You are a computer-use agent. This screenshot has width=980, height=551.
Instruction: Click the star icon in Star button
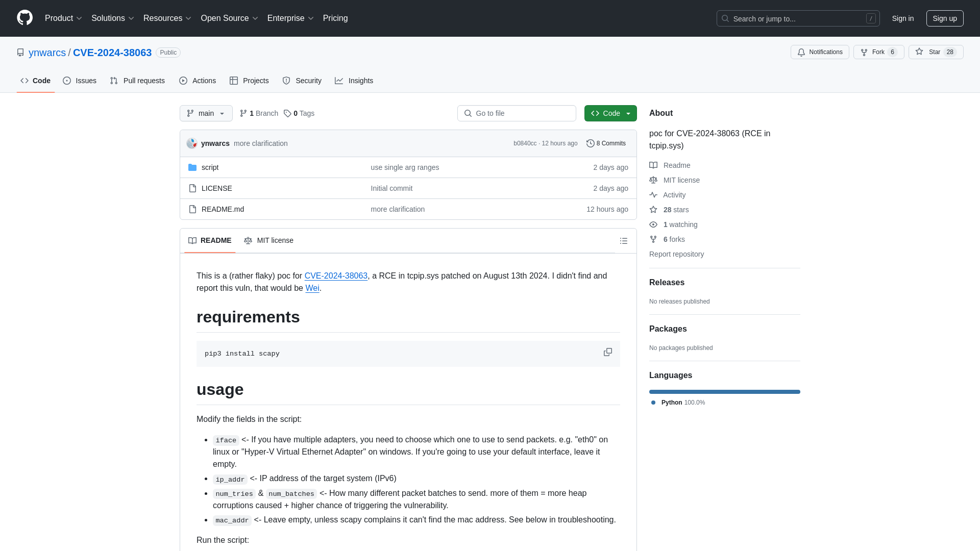[x=919, y=52]
